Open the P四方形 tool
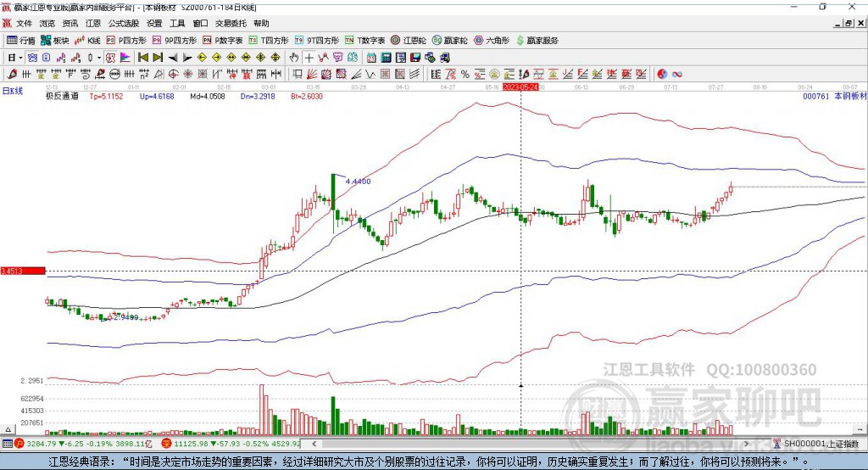Image resolution: width=868 pixels, height=470 pixels. tap(126, 41)
